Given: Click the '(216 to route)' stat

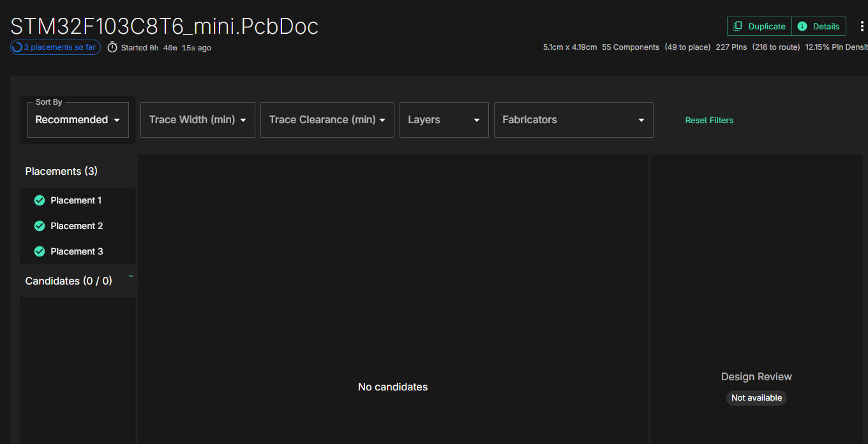Looking at the screenshot, I should [776, 47].
